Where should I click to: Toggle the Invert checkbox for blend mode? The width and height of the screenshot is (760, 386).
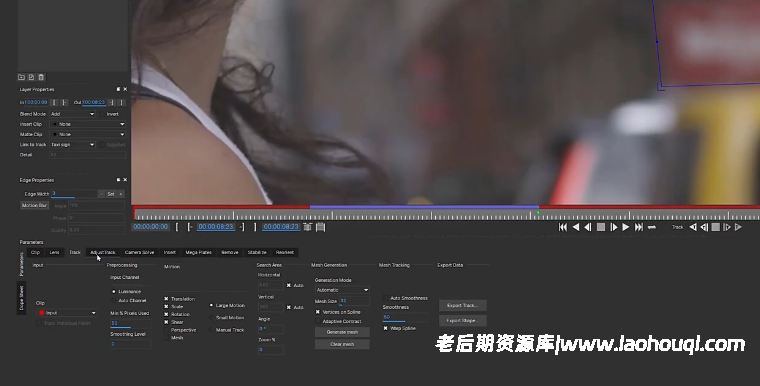[x=102, y=114]
